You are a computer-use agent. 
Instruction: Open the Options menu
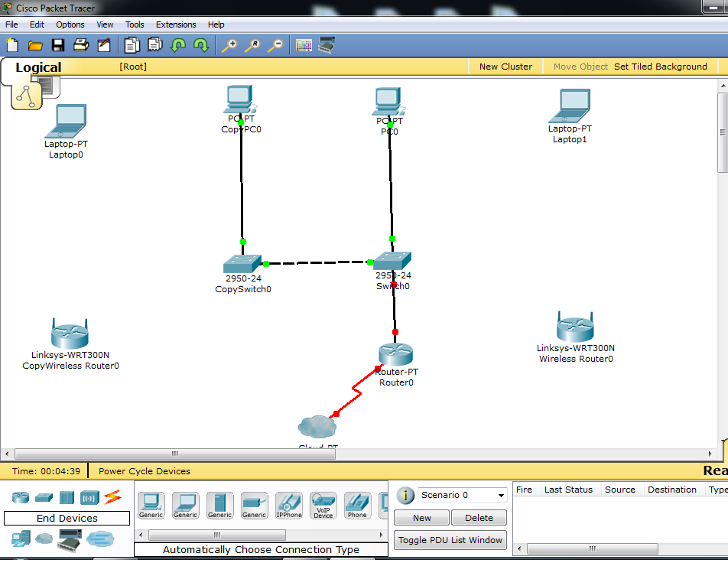(x=70, y=24)
